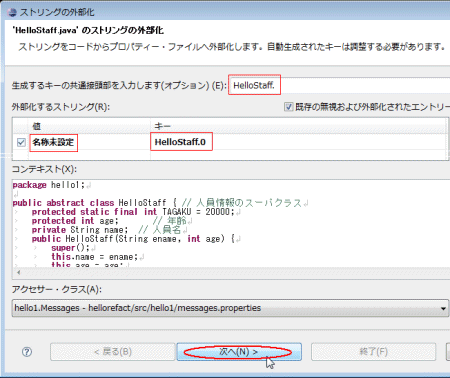Image resolution: width=450 pixels, height=378 pixels.
Task: Click the context scrollbar left arrow
Action: click(19, 273)
